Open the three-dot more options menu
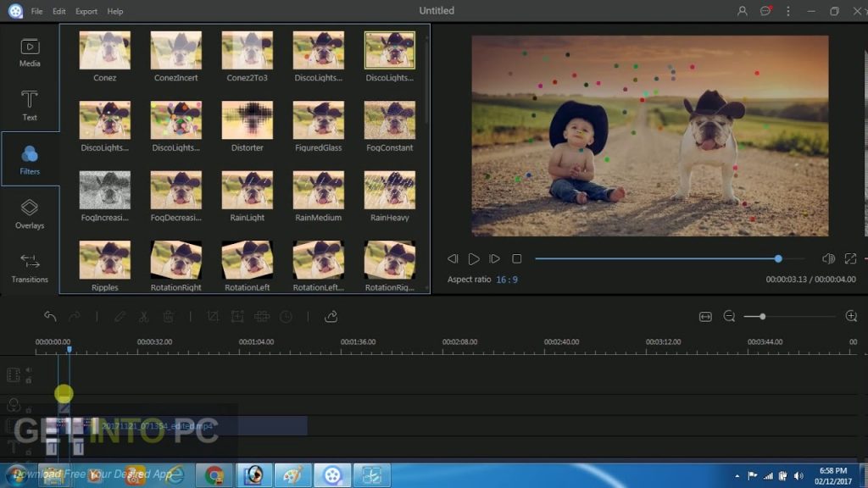This screenshot has width=868, height=488. coord(787,11)
